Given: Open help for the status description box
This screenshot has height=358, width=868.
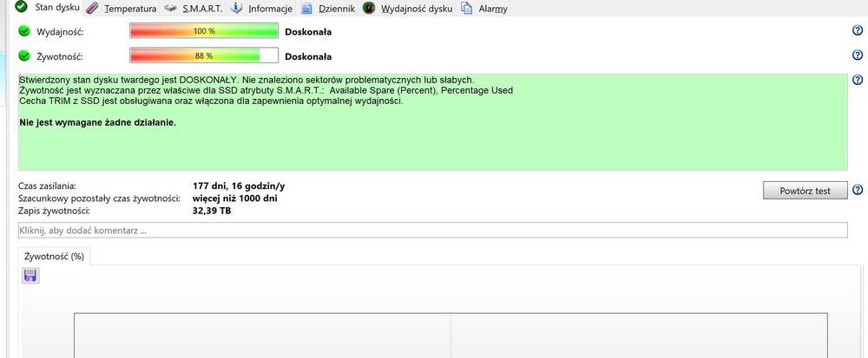Looking at the screenshot, I should tap(858, 80).
